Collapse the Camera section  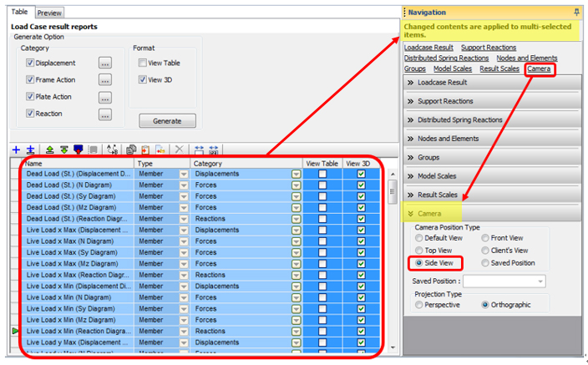click(492, 214)
